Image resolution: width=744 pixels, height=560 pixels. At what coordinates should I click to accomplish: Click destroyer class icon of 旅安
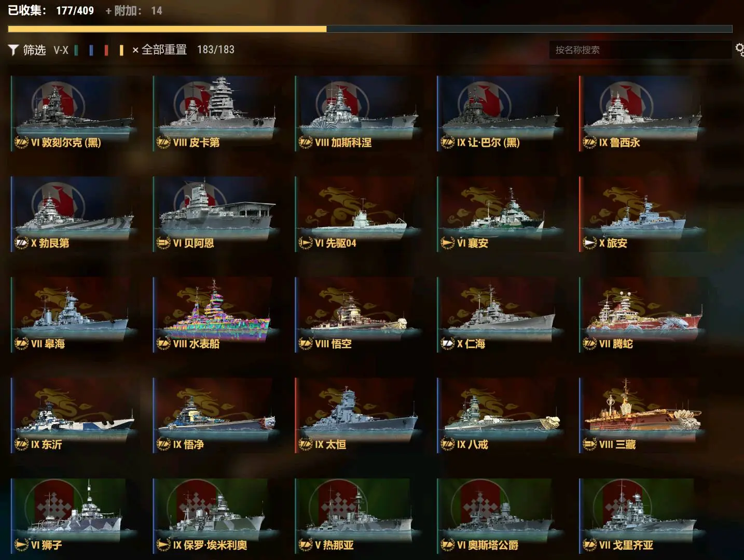(x=590, y=243)
